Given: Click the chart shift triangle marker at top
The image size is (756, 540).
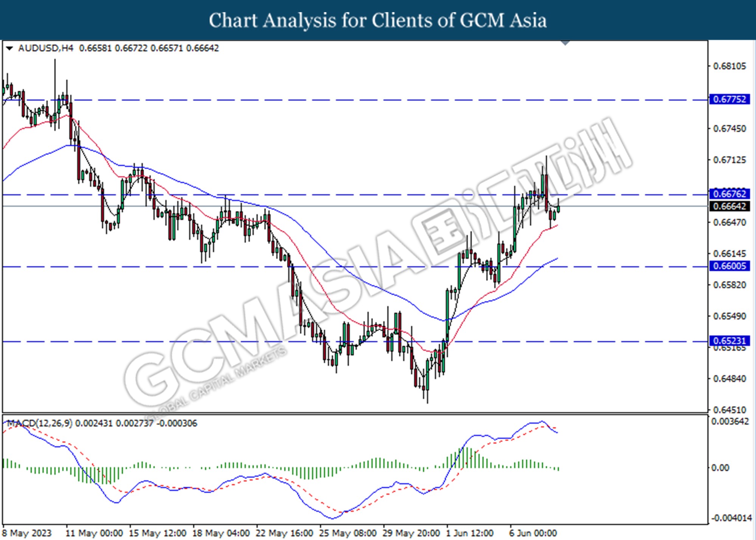Looking at the screenshot, I should (x=565, y=43).
